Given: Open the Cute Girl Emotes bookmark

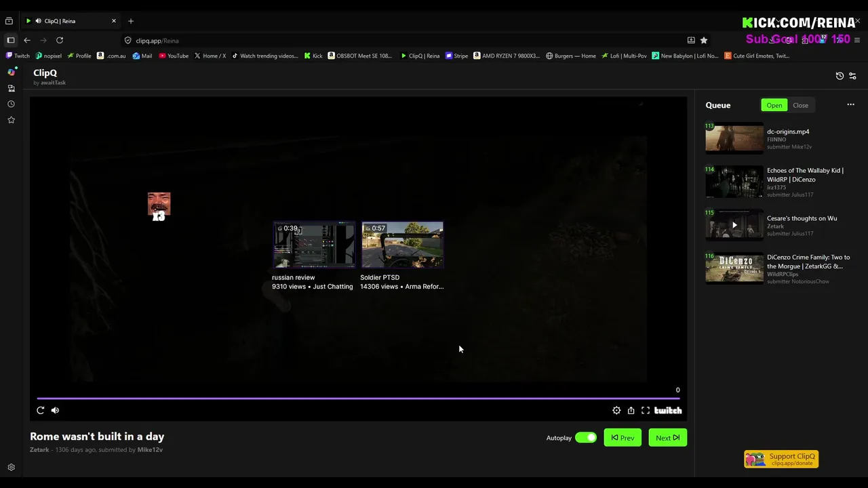Looking at the screenshot, I should 757,56.
